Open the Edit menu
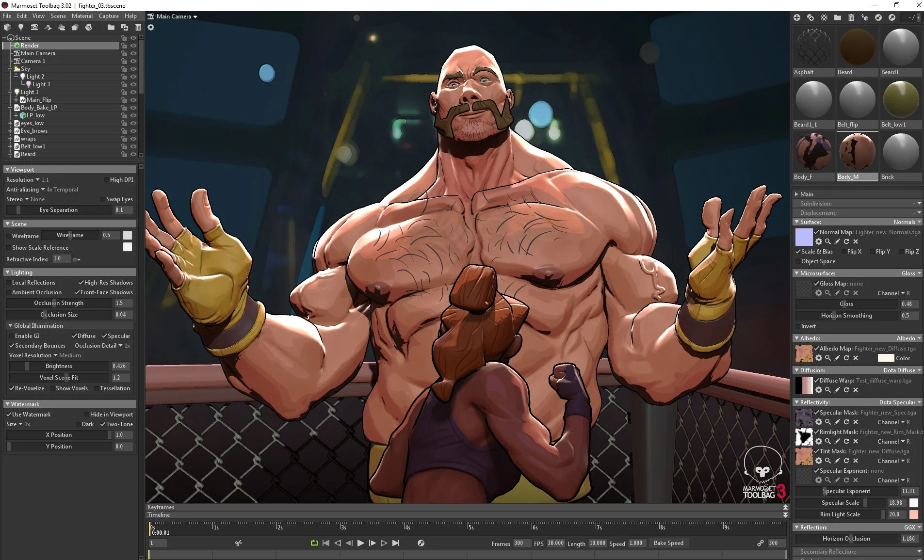This screenshot has height=560, width=924. tap(22, 16)
